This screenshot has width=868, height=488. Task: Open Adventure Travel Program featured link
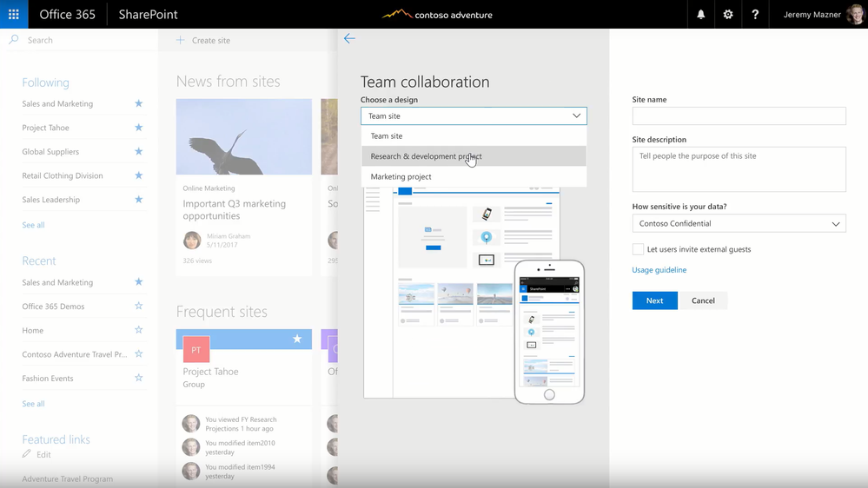pos(68,478)
